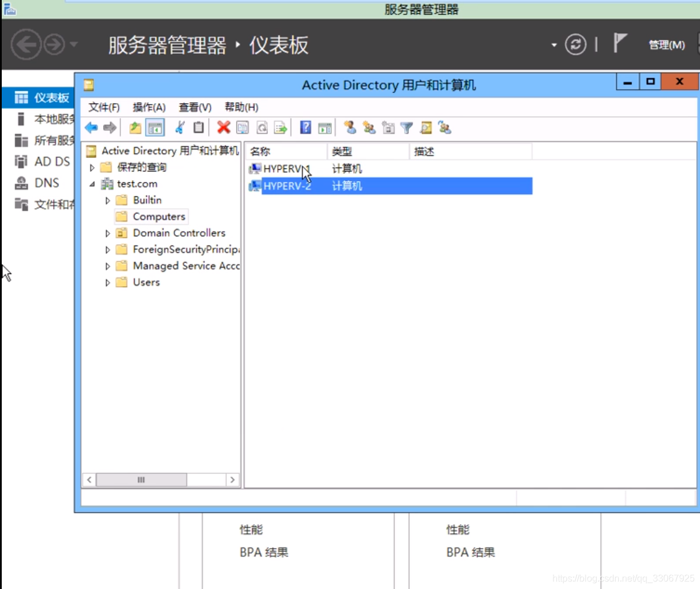
Task: Toggle the show/hide action pane icon
Action: [x=325, y=128]
